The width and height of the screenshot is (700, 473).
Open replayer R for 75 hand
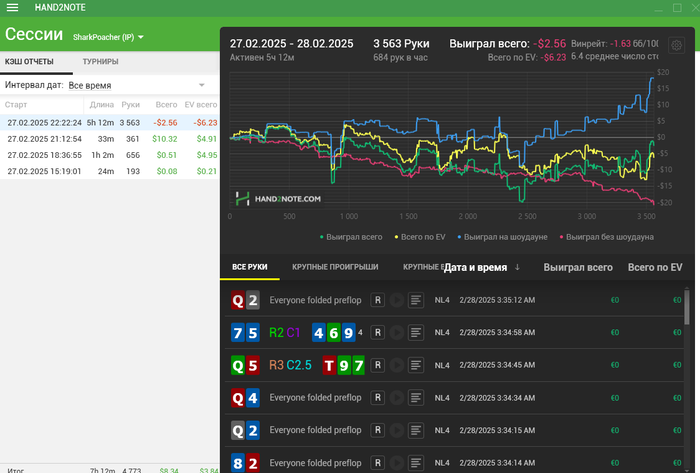378,333
